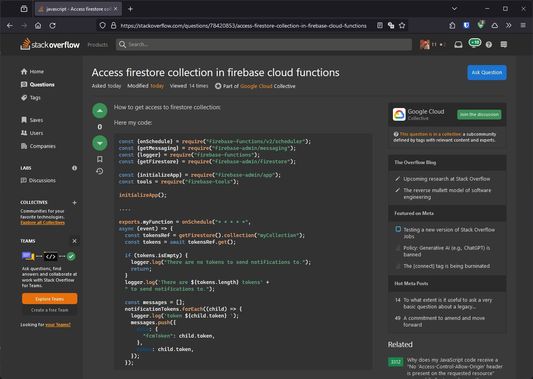Open the achievements notifications
The height and width of the screenshot is (379, 533).
coord(475,44)
